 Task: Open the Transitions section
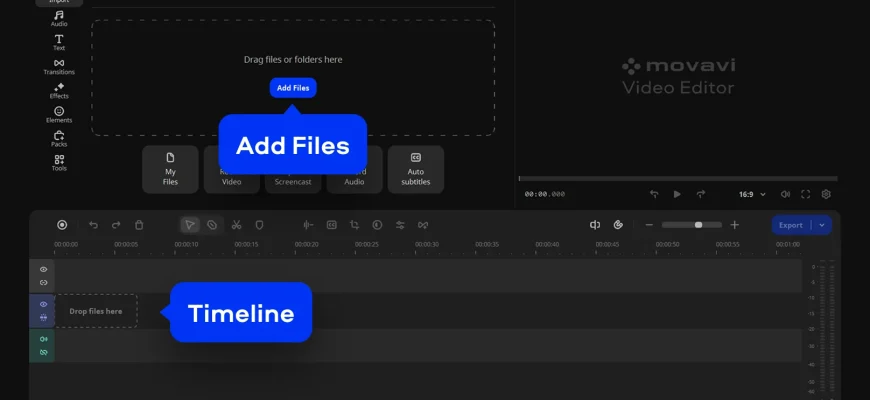(59, 67)
